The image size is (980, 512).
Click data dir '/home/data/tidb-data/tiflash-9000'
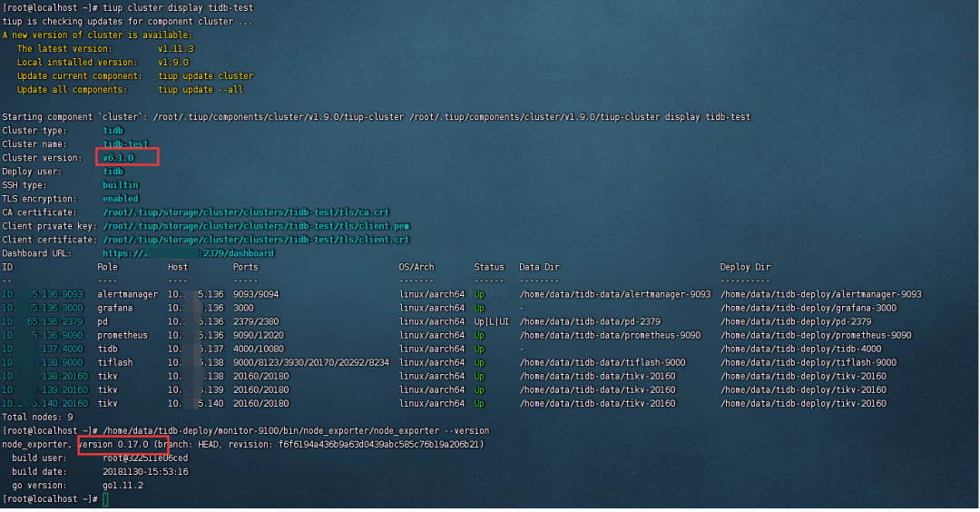603,362
